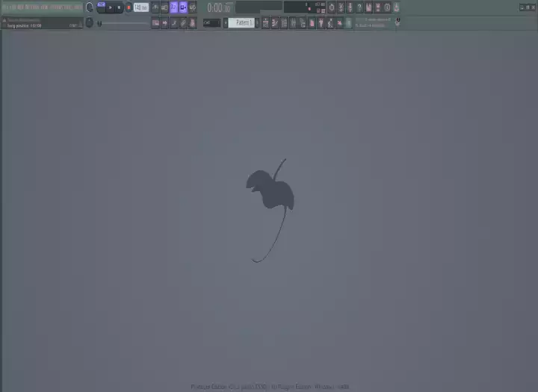Click the green icon ending the shortcut row

[x=348, y=23]
